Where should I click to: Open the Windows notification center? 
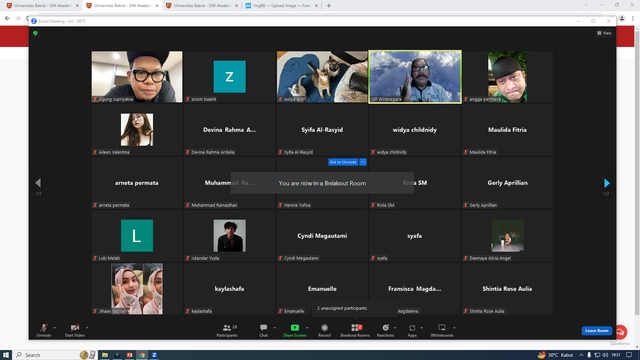[x=629, y=355]
